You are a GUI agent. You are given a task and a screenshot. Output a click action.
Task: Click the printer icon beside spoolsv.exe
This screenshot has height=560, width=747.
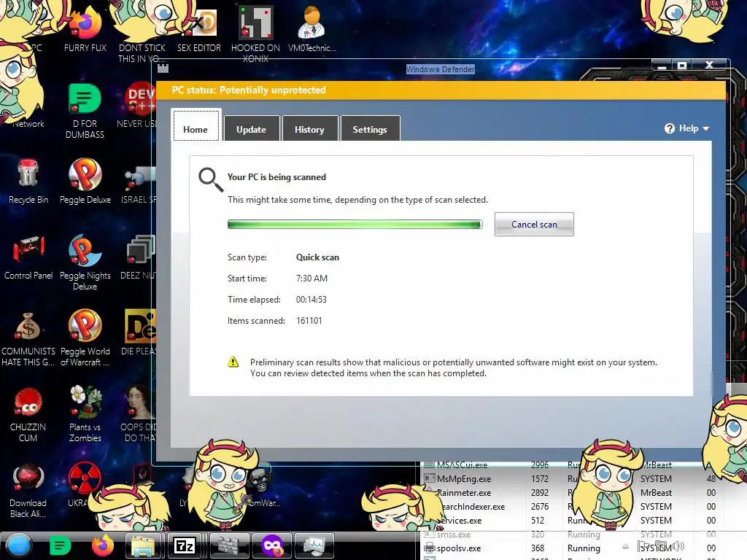[429, 548]
